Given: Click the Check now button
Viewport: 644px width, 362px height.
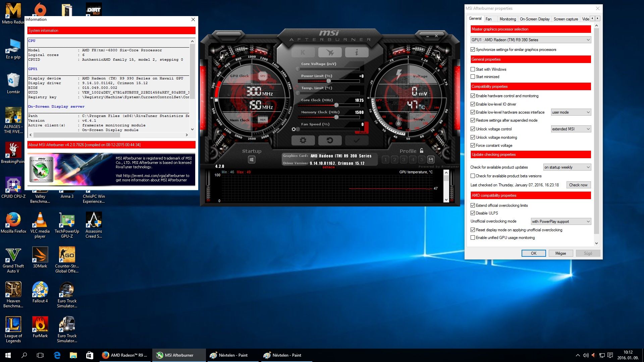Looking at the screenshot, I should tap(578, 185).
